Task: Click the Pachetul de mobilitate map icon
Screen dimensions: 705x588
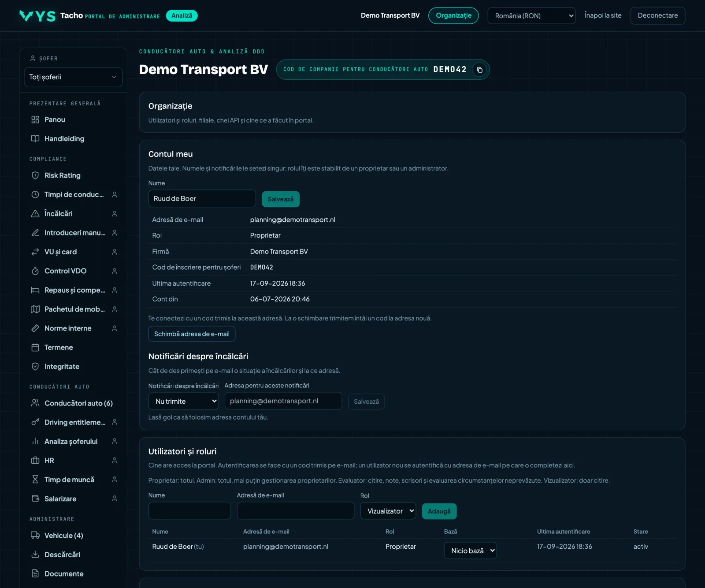Action: (35, 309)
